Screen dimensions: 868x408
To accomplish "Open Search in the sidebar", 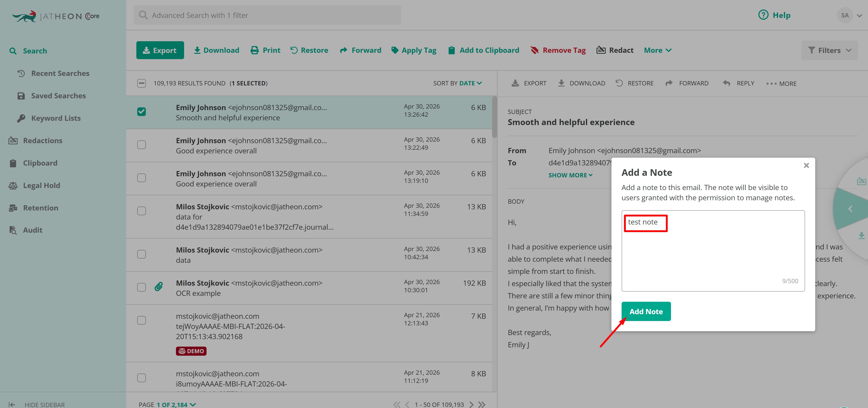I will 28,51.
